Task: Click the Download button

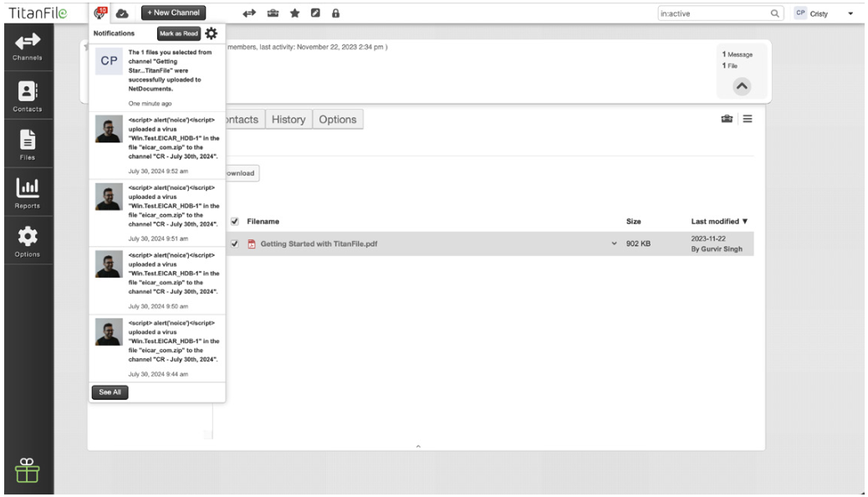Action: [x=243, y=173]
